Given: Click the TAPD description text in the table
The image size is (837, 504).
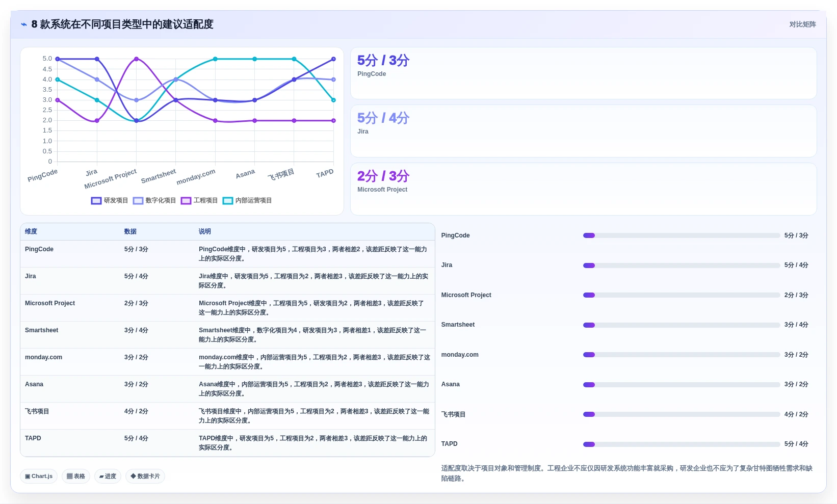Looking at the screenshot, I should pyautogui.click(x=313, y=443).
